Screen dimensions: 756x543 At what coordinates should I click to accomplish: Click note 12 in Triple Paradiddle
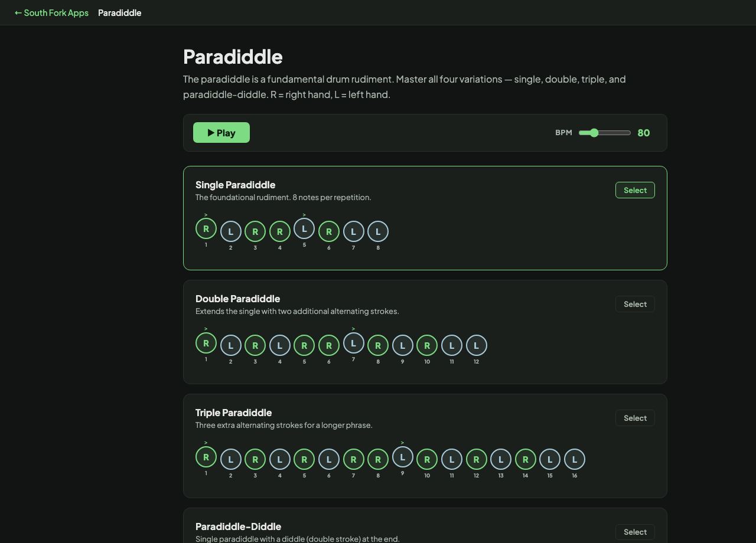pos(476,459)
